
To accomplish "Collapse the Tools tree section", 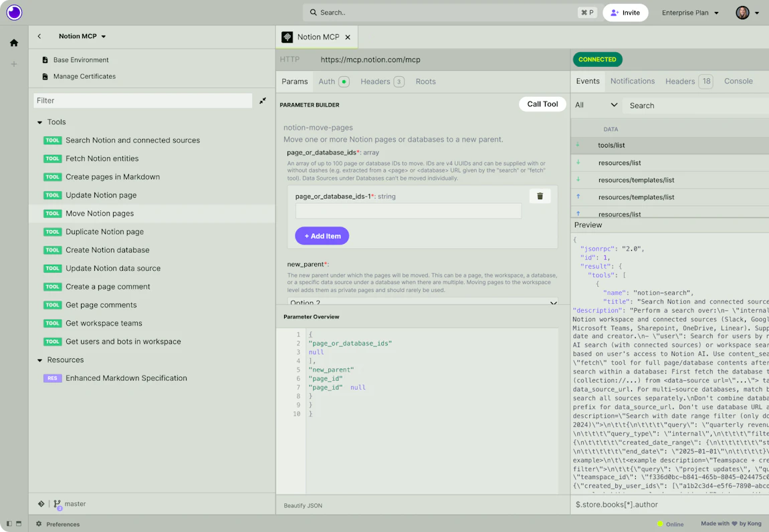I will click(39, 122).
